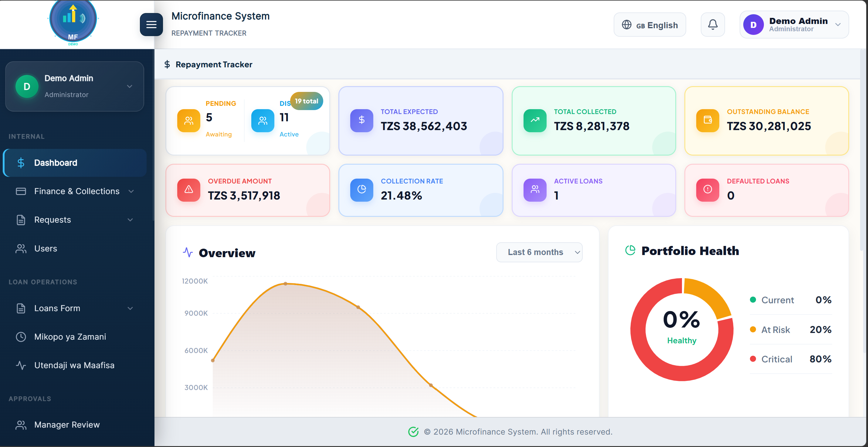Change language with GB English button
Viewport: 868px width, 447px height.
pos(650,25)
